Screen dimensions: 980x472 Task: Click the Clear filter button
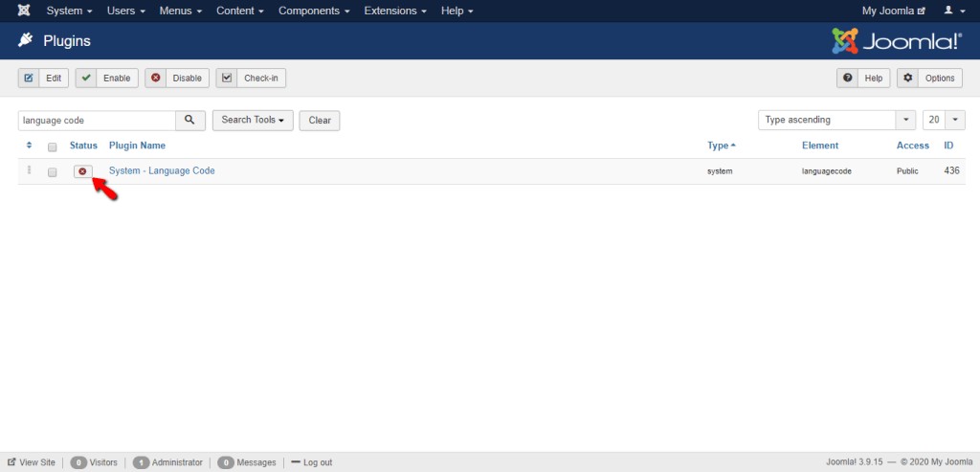pos(320,120)
